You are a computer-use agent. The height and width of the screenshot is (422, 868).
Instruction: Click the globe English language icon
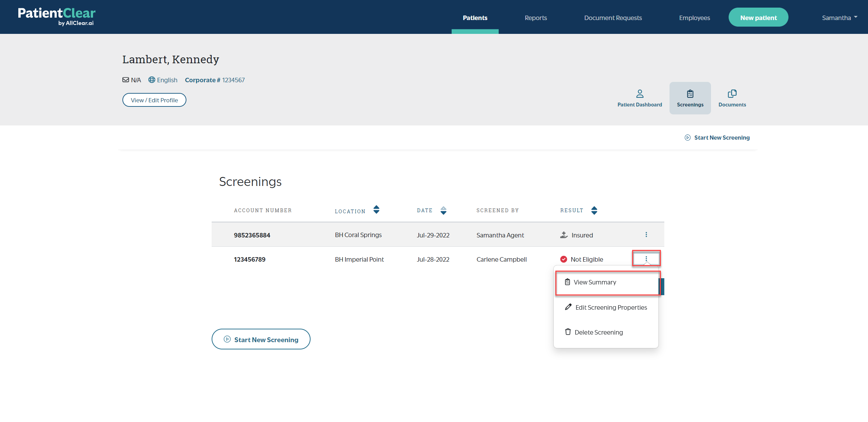pyautogui.click(x=152, y=80)
